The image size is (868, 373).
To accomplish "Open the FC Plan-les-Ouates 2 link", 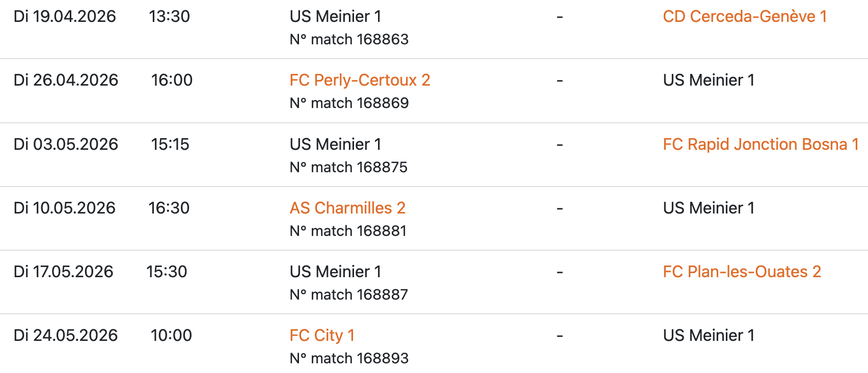I will pyautogui.click(x=742, y=272).
